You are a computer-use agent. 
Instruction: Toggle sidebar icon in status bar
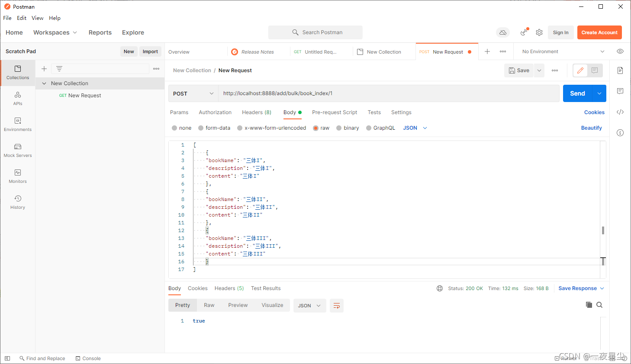click(x=7, y=358)
